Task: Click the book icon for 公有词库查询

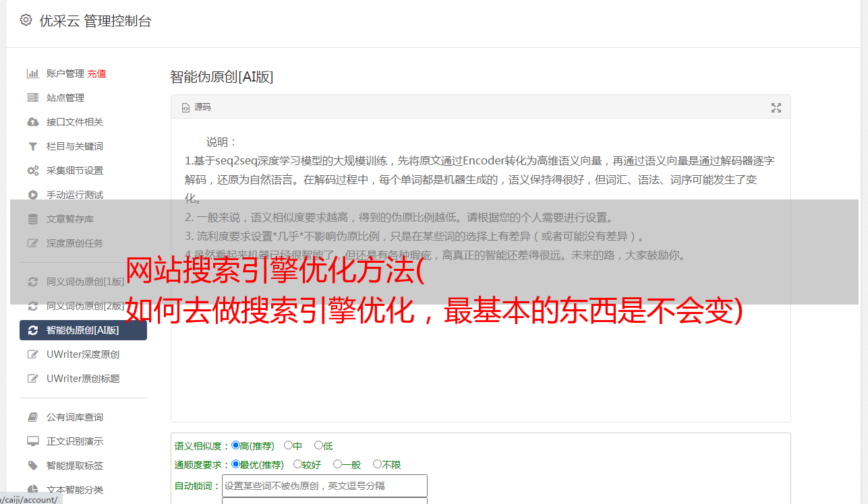Action: pos(32,417)
